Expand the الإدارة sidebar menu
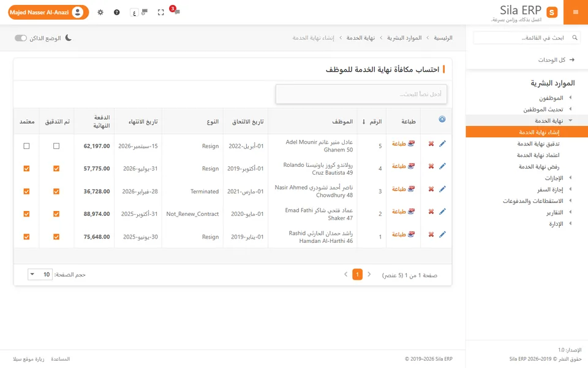This screenshot has height=368, width=588. point(527,224)
